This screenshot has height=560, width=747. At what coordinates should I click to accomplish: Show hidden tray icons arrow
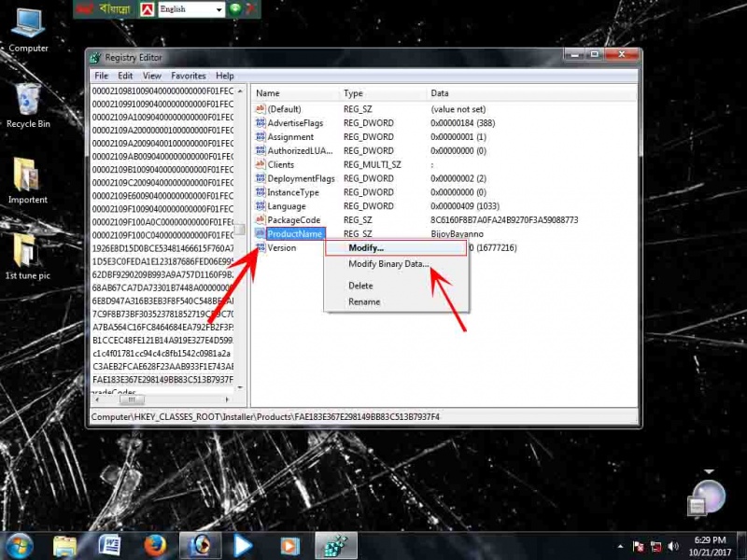click(620, 546)
